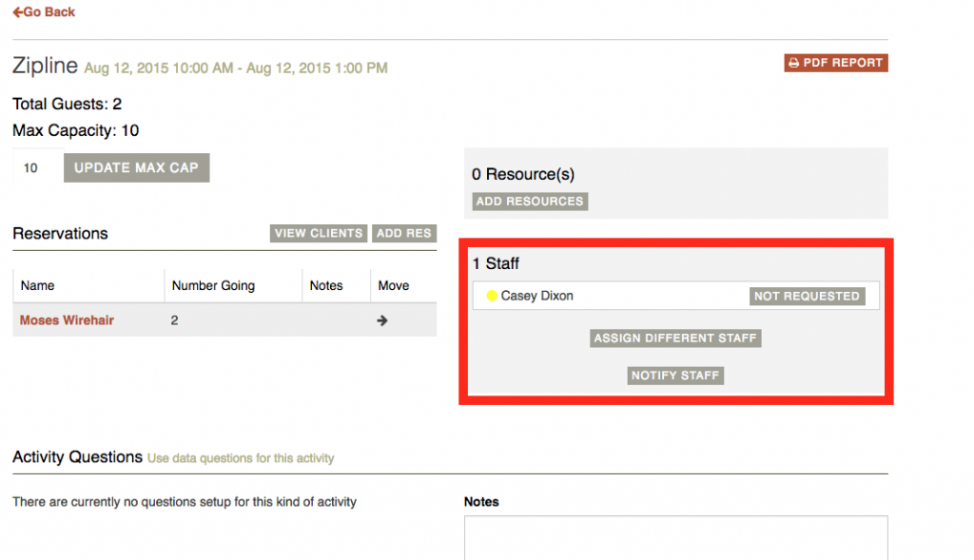The height and width of the screenshot is (560, 974).
Task: Click the Add Resources button
Action: [530, 202]
